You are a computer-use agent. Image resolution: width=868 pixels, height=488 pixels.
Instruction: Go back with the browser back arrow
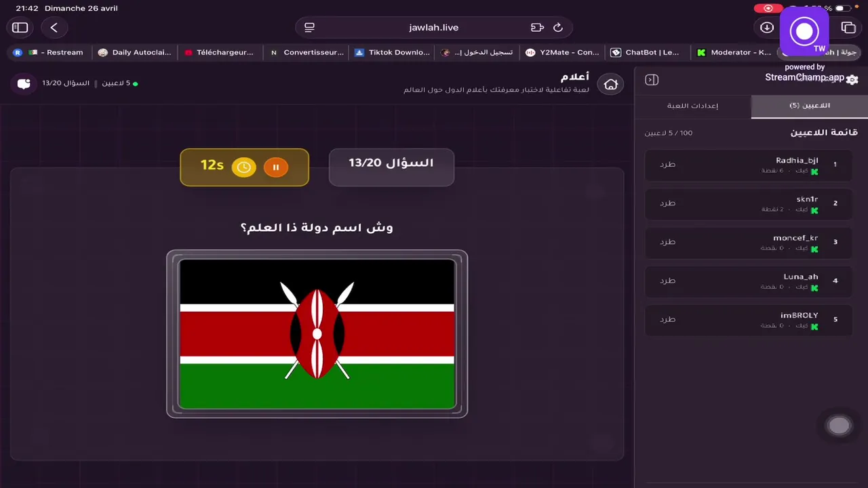[x=54, y=28]
